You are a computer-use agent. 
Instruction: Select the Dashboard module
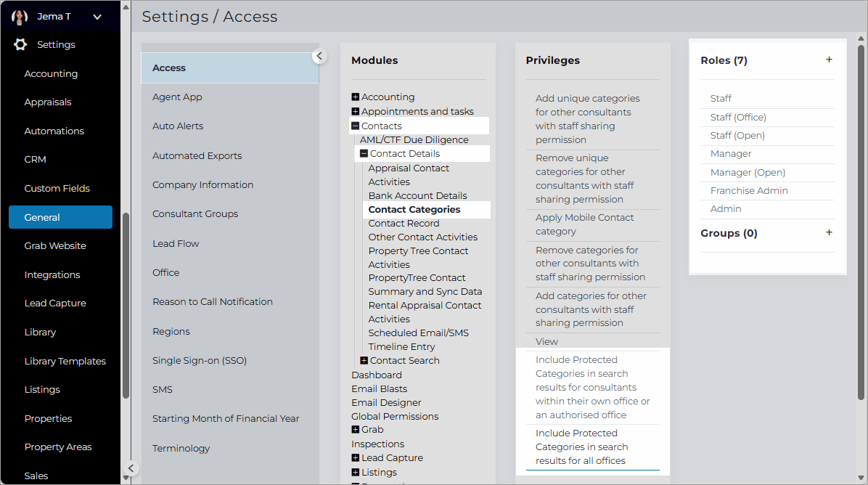pyautogui.click(x=377, y=375)
